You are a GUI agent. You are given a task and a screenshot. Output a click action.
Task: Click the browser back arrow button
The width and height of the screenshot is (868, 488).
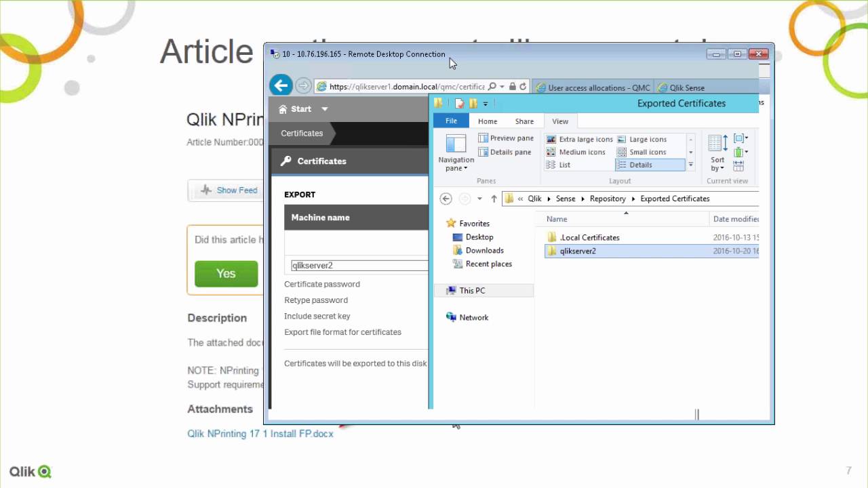coord(281,85)
